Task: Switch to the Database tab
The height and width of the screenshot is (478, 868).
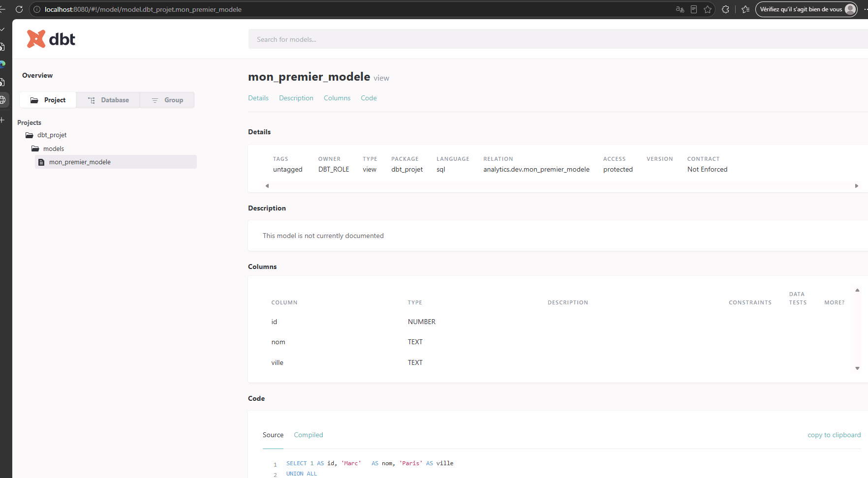Action: click(108, 100)
